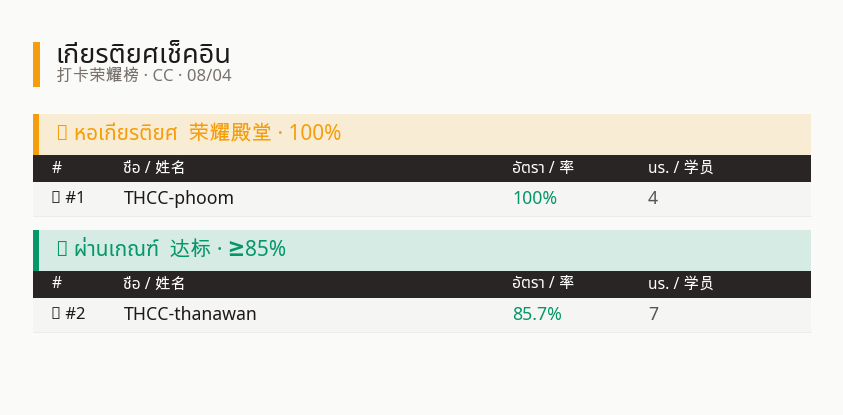Click the medal icon next to #1
Screen dimensions: 843x415
(56, 198)
